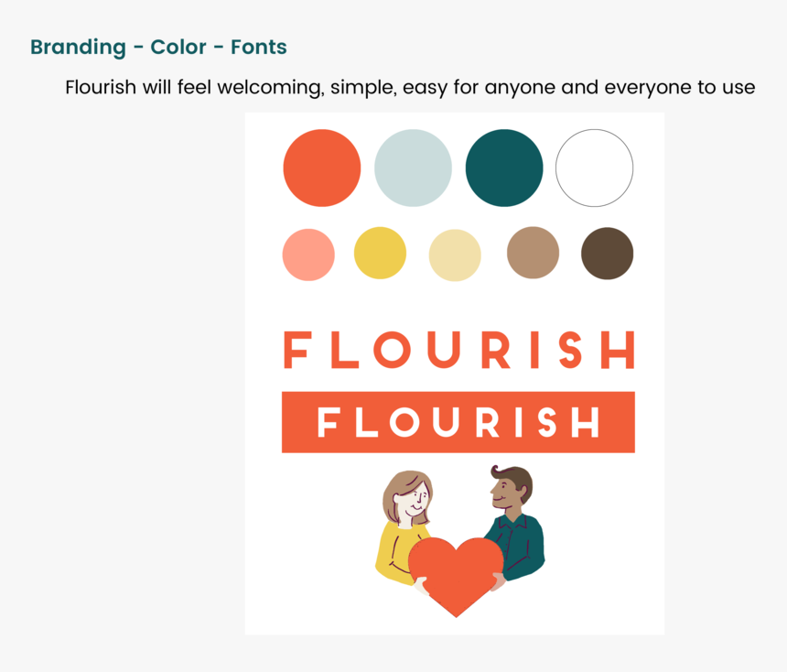Select the pale blue-gray color circle

[x=413, y=168]
